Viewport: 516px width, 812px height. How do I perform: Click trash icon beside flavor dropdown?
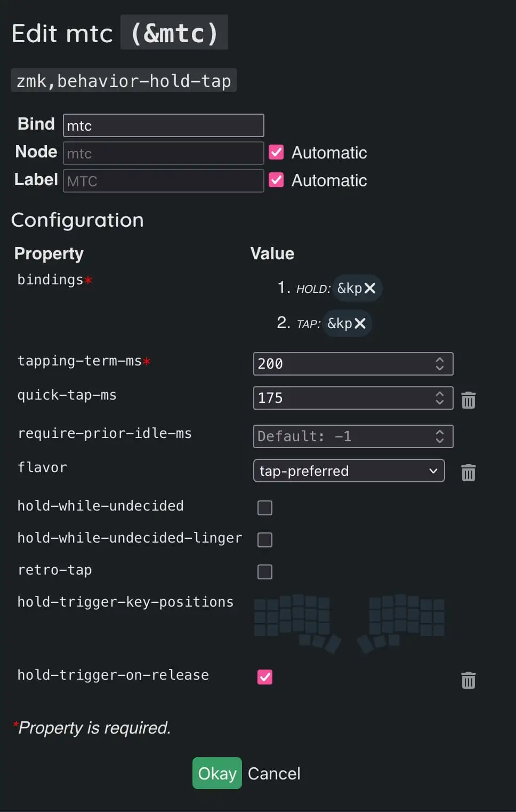pyautogui.click(x=468, y=472)
